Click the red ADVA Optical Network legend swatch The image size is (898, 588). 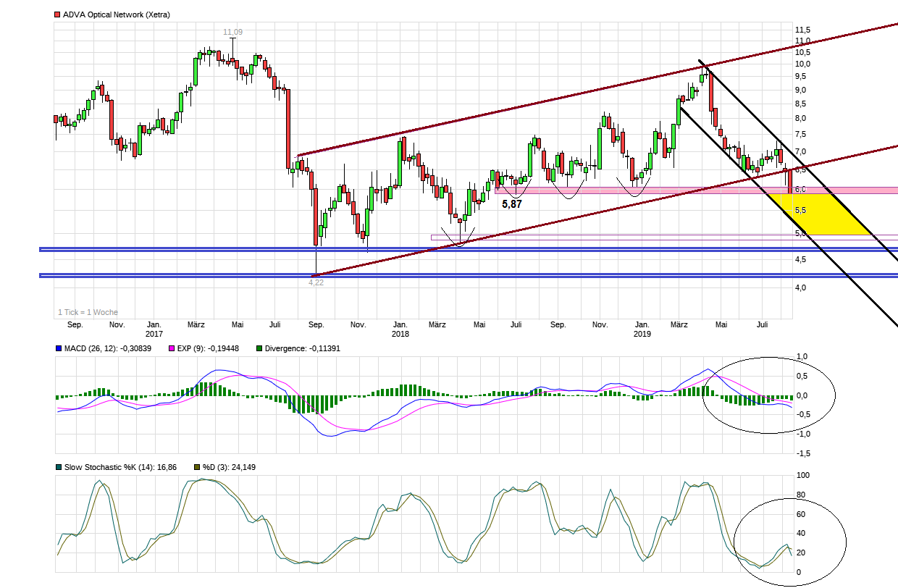58,14
